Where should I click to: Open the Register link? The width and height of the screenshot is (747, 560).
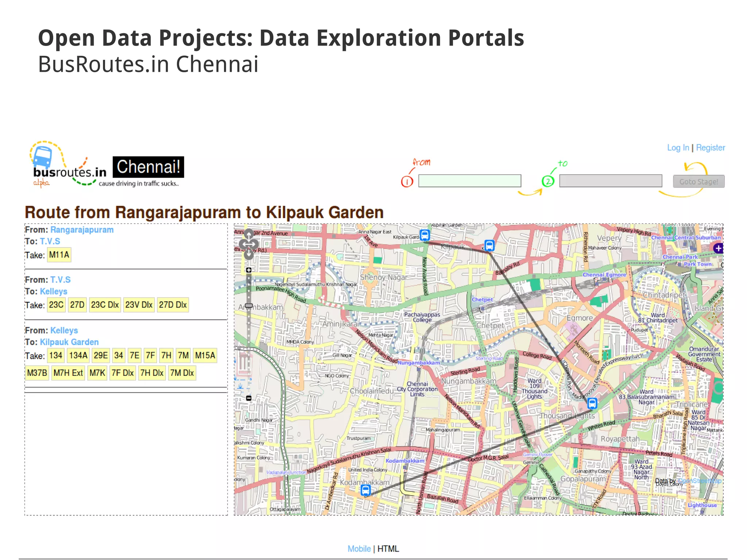710,147
